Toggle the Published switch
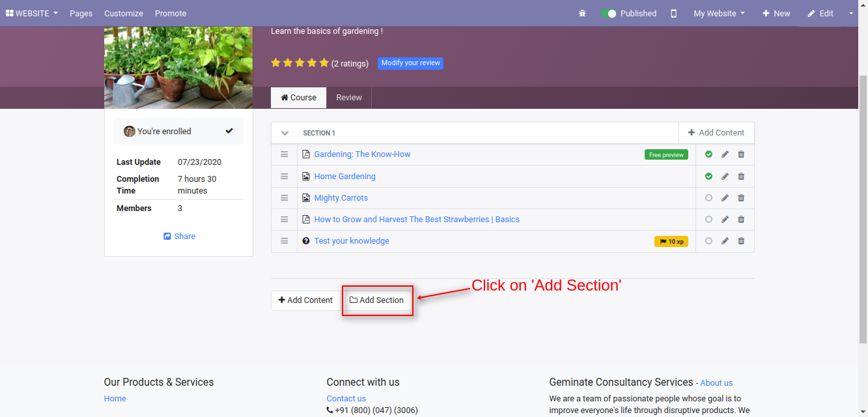 pos(609,13)
